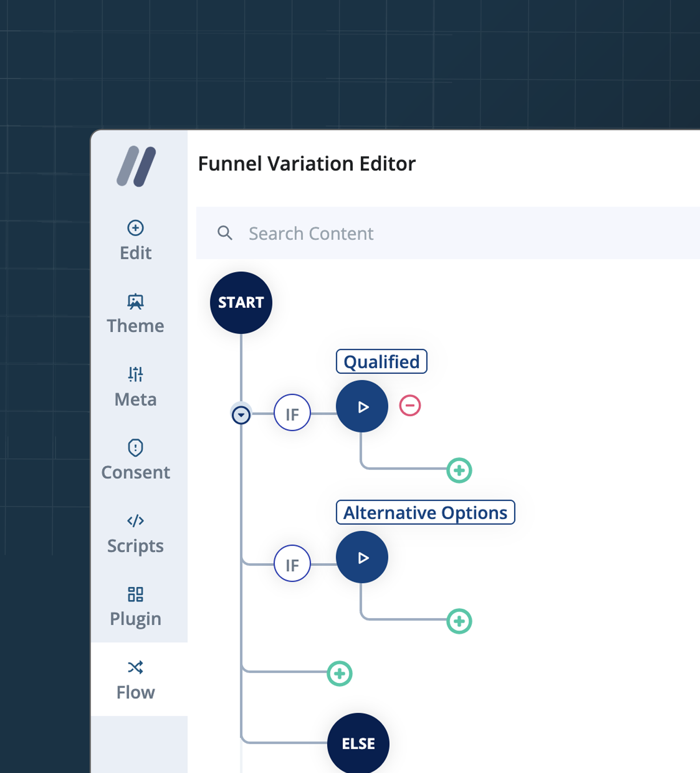Click the IF condition for Qualified
Screen dimensions: 700x773
click(292, 413)
